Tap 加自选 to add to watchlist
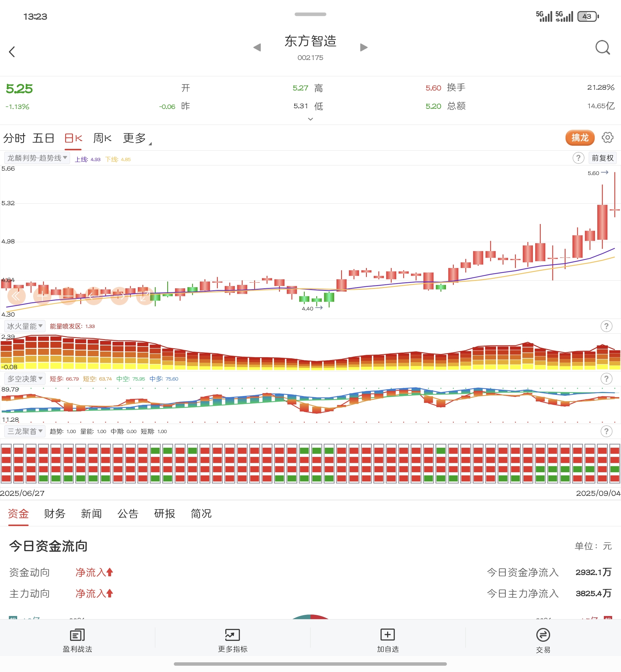Screen dimensions: 621x672 [x=388, y=641]
